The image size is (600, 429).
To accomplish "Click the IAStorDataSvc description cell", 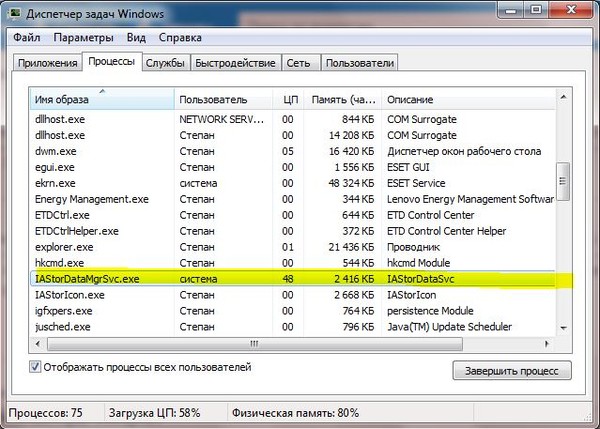I will point(421,279).
